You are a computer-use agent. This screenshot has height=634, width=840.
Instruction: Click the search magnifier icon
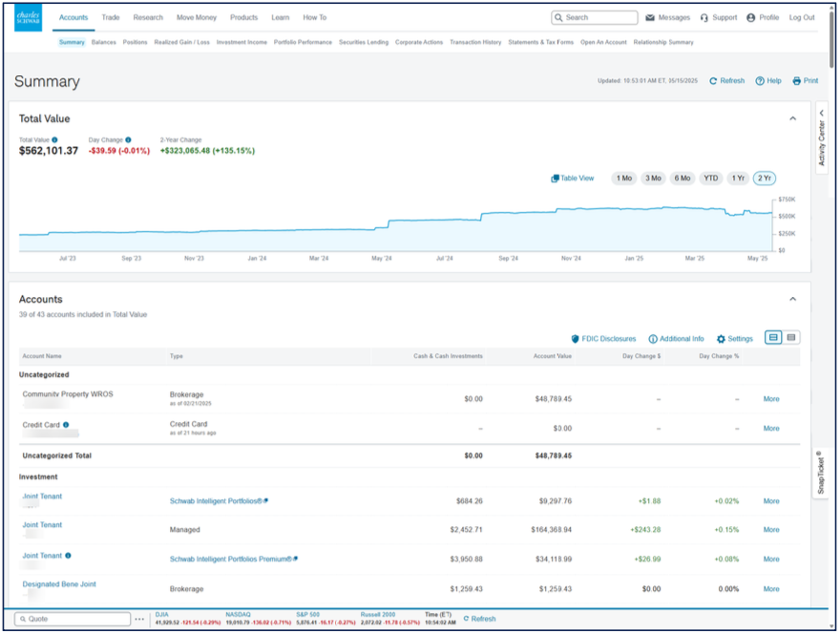tap(558, 18)
